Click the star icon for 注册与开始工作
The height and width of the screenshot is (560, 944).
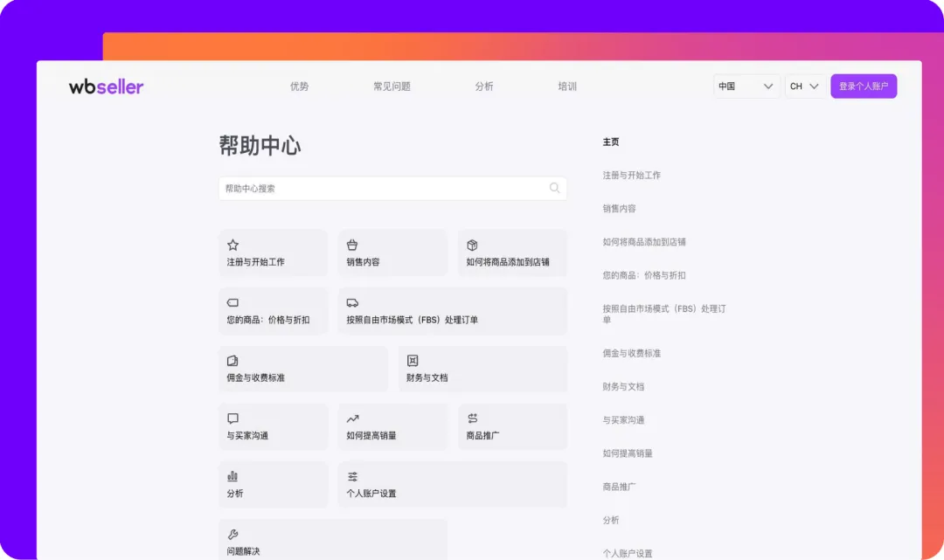233,245
